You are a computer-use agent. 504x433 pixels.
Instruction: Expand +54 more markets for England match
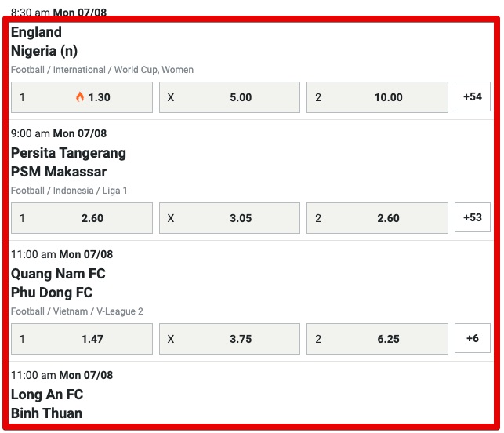coord(473,96)
